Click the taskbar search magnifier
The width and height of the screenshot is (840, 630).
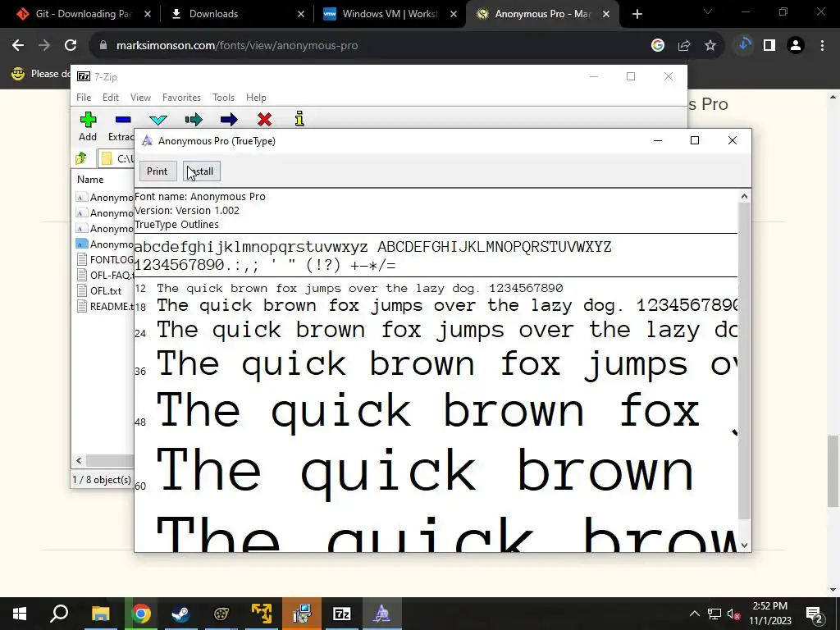[59, 614]
